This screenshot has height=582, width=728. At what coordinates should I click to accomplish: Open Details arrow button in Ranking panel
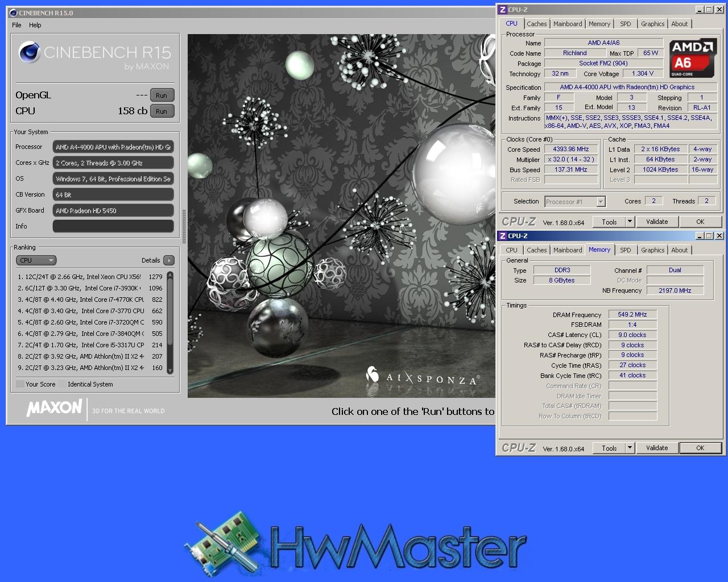pos(168,260)
